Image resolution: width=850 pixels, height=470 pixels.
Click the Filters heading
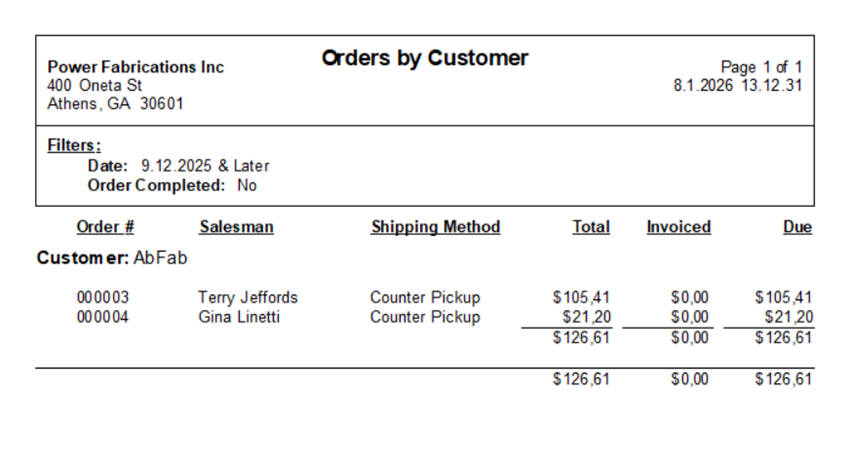[74, 145]
